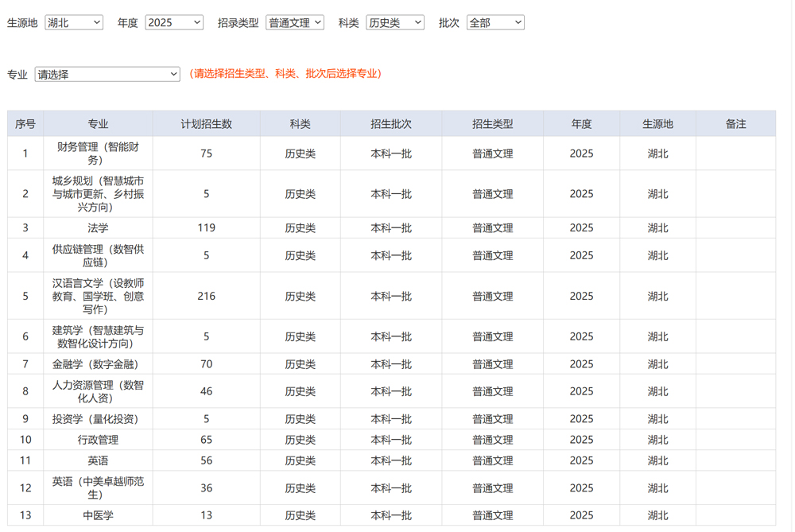Open the 科类 subject category dropdown

pos(394,23)
